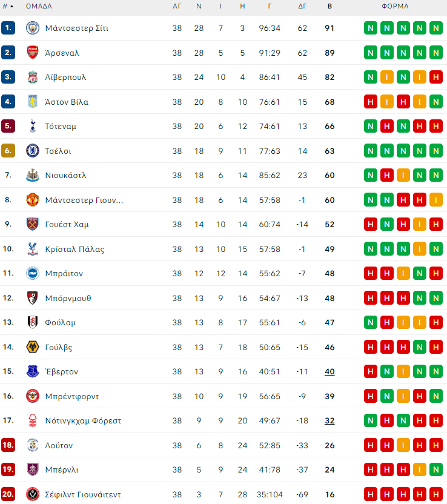Open the Μπράιτον team link

64,273
